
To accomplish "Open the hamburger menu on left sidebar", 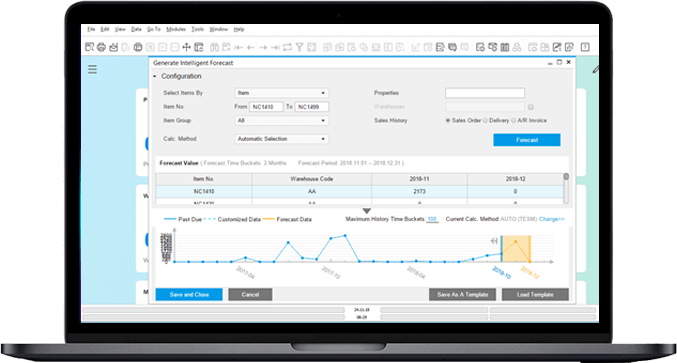I will pos(92,69).
